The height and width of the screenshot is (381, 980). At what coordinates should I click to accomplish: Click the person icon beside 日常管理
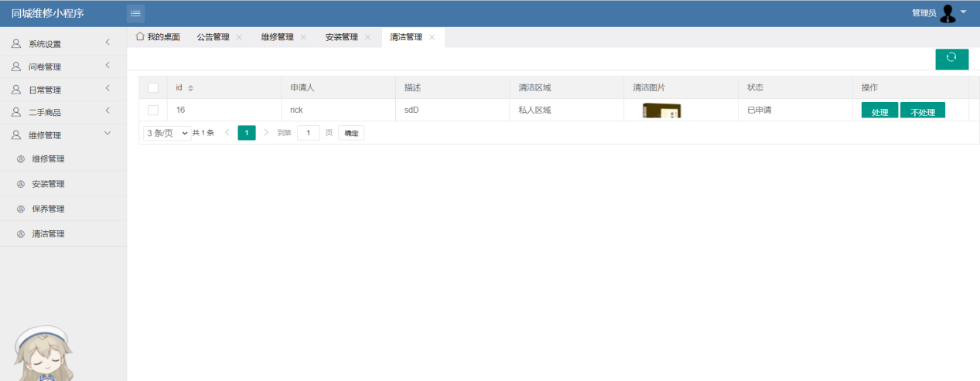pos(16,90)
